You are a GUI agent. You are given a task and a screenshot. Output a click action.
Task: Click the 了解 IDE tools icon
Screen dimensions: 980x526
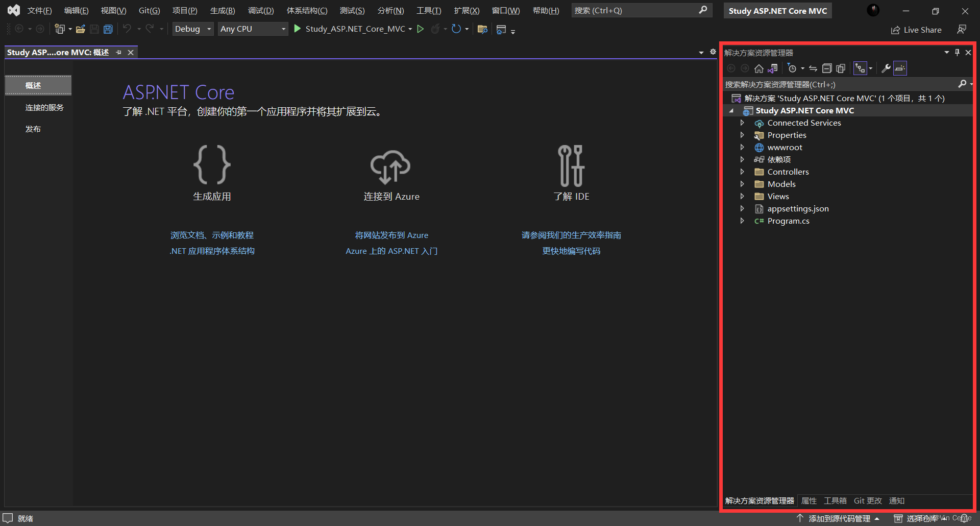click(571, 166)
